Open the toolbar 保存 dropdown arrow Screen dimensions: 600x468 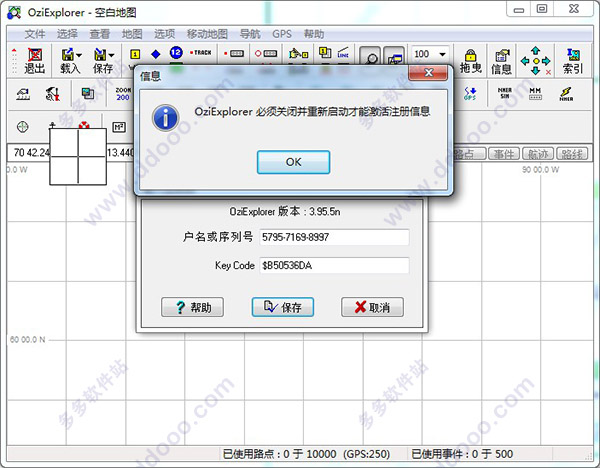tap(112, 55)
